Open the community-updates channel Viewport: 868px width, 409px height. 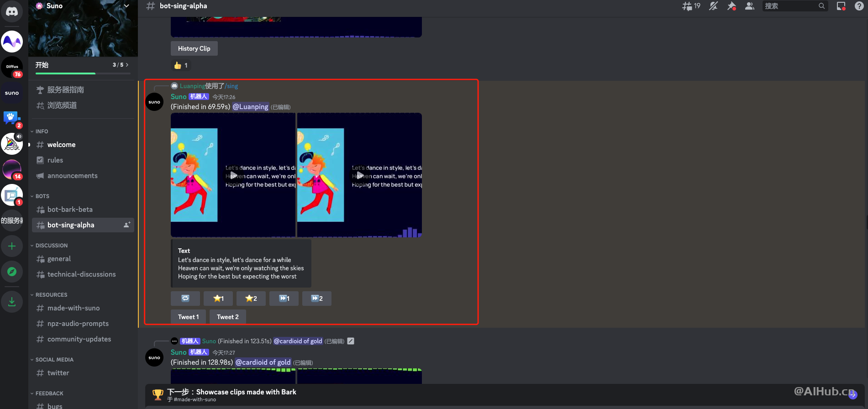[x=83, y=339]
